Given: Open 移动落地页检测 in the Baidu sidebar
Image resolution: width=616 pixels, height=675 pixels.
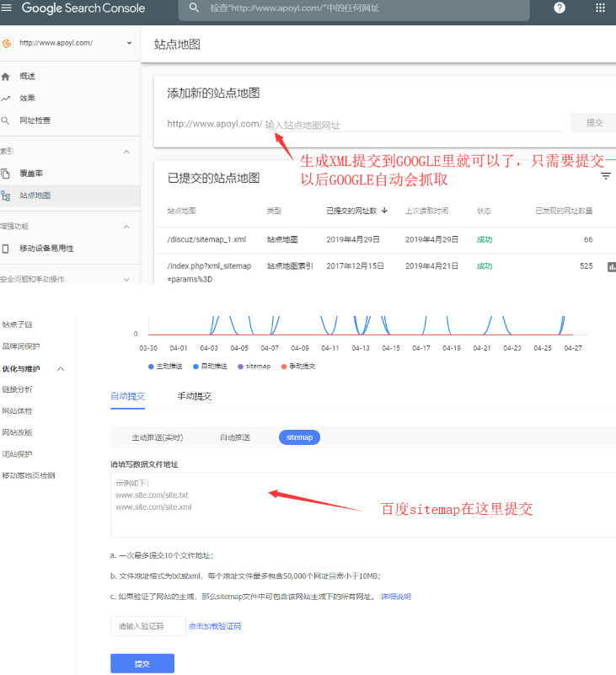Looking at the screenshot, I should (29, 475).
